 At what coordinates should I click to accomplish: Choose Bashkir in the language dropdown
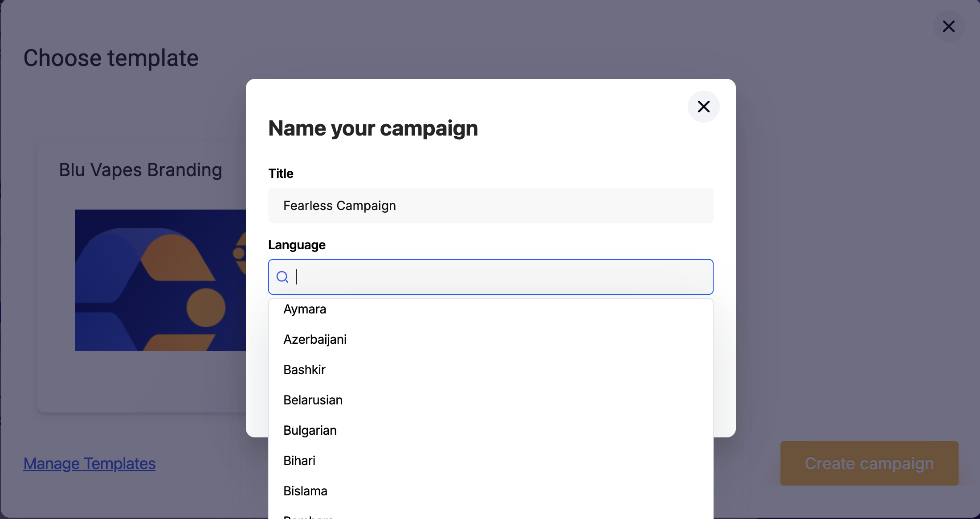coord(304,369)
